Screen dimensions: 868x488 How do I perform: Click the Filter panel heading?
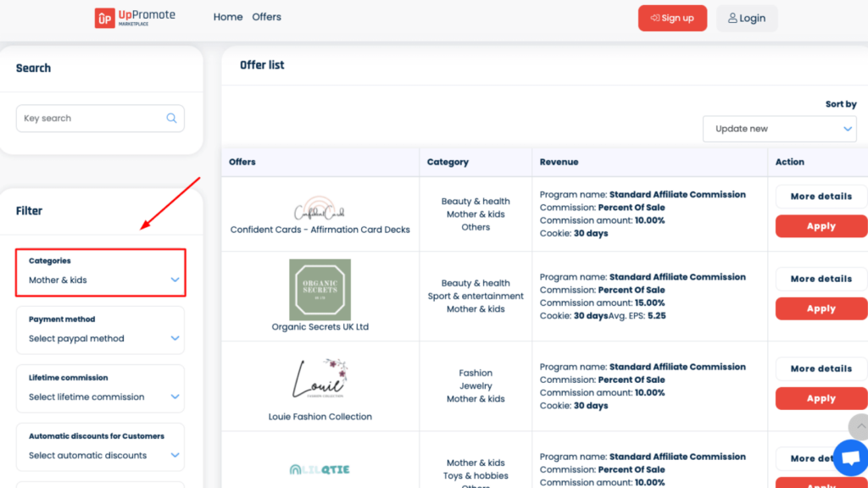tap(29, 211)
